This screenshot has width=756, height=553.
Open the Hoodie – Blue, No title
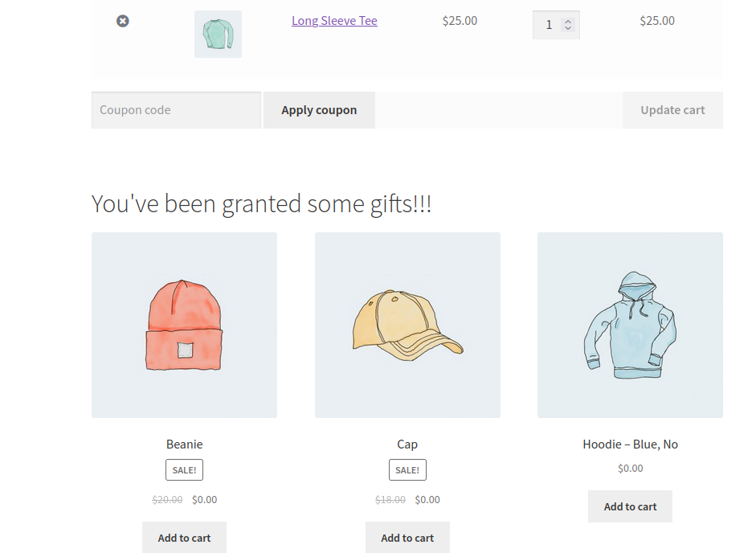pyautogui.click(x=630, y=444)
